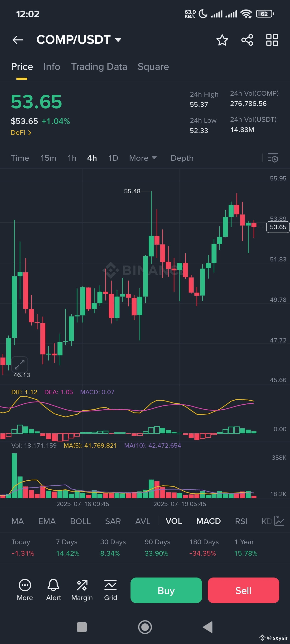The width and height of the screenshot is (290, 644).
Task: Tap Android back triangle button
Action: pyautogui.click(x=208, y=627)
